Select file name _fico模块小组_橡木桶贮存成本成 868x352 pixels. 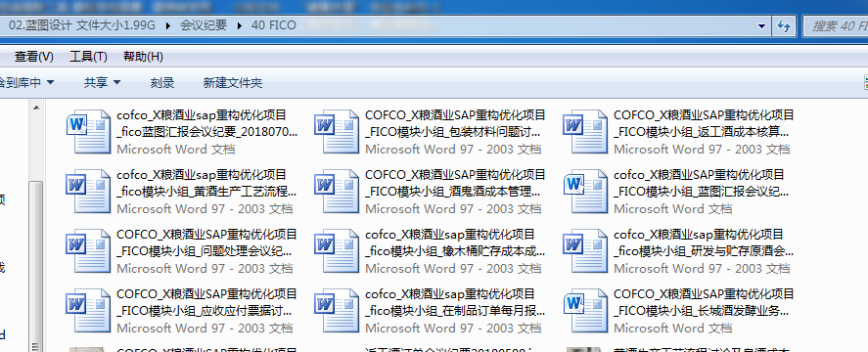tap(455, 251)
